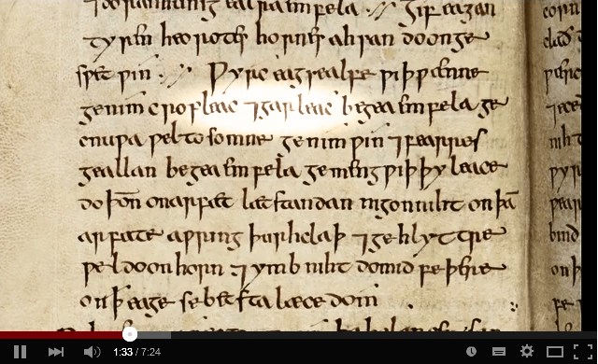This screenshot has height=364, width=598.
Task: Enter fullscreen mode
Action: pos(583,352)
